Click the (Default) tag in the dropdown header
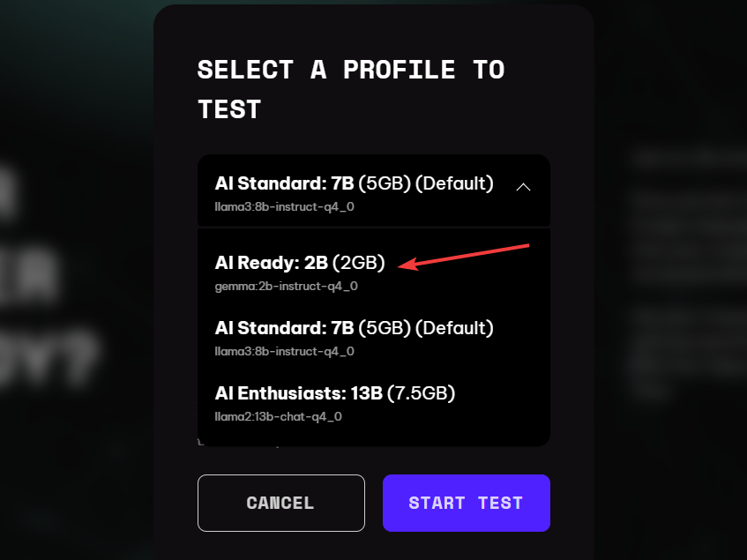747x560 pixels. click(454, 183)
